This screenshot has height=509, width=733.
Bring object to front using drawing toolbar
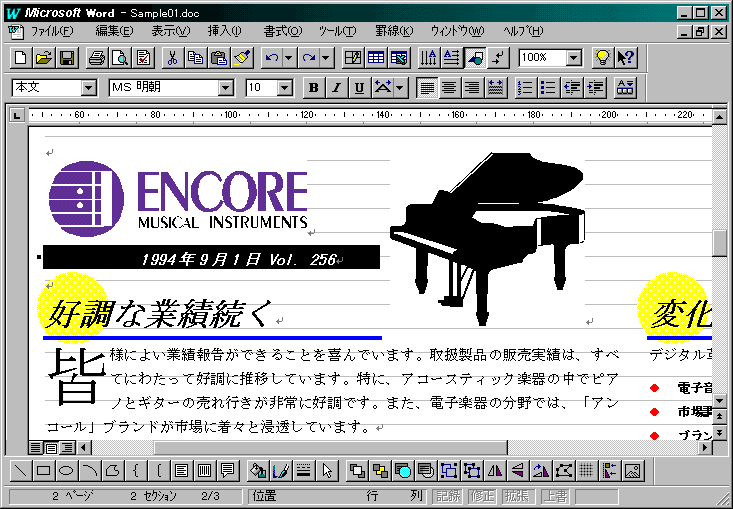pyautogui.click(x=358, y=471)
